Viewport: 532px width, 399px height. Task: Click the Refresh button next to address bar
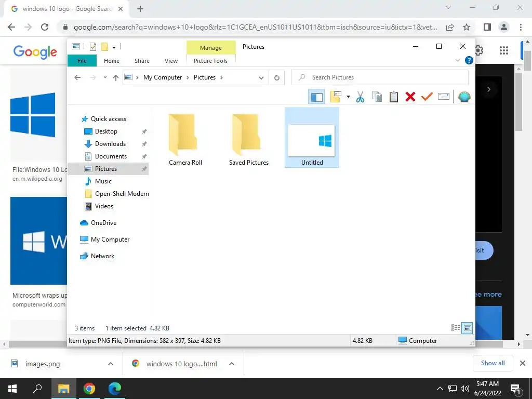click(277, 77)
